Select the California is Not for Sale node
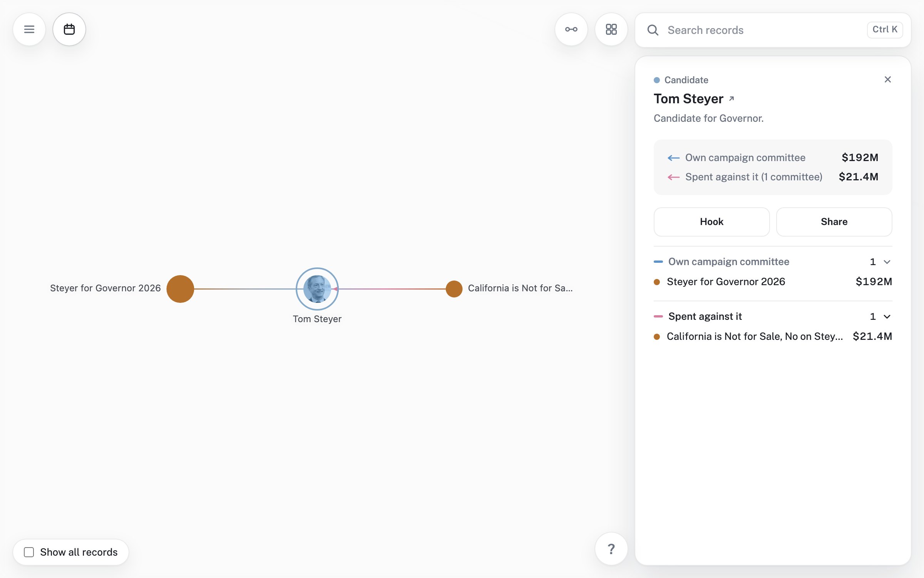924x578 pixels. (x=454, y=289)
